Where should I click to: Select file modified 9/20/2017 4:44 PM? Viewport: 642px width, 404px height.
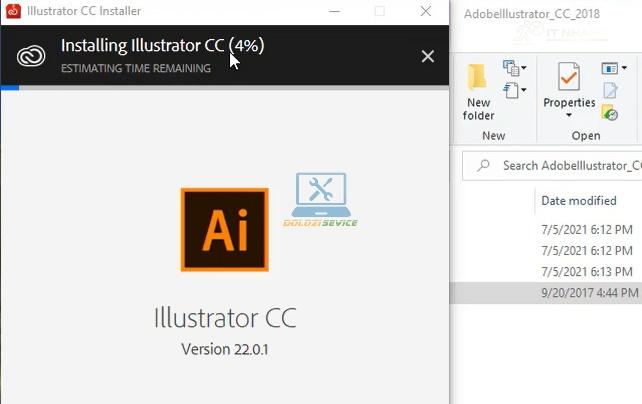click(x=586, y=293)
